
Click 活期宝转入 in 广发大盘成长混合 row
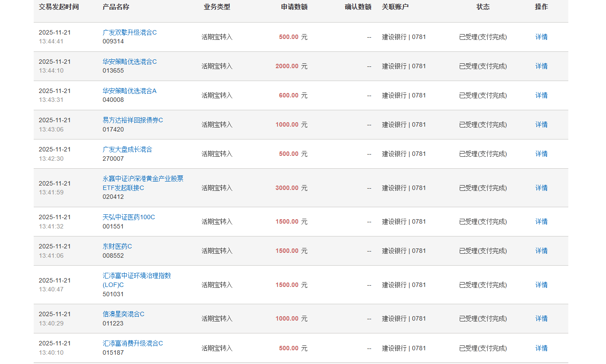click(x=217, y=154)
